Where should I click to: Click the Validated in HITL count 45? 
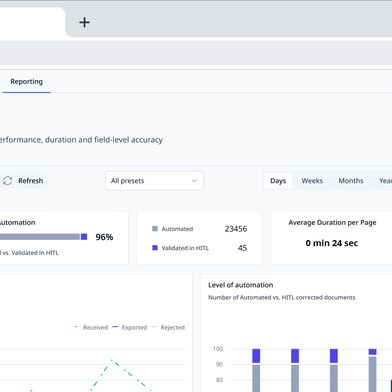242,248
